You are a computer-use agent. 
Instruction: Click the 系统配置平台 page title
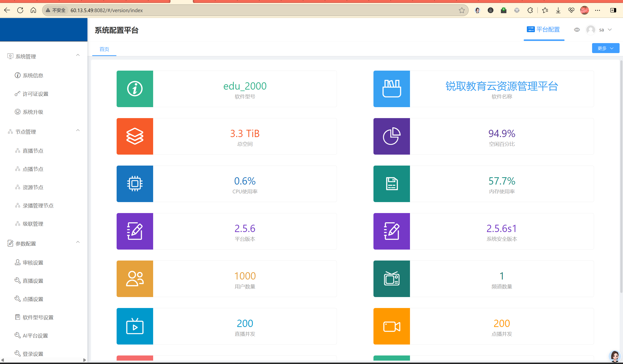click(116, 30)
